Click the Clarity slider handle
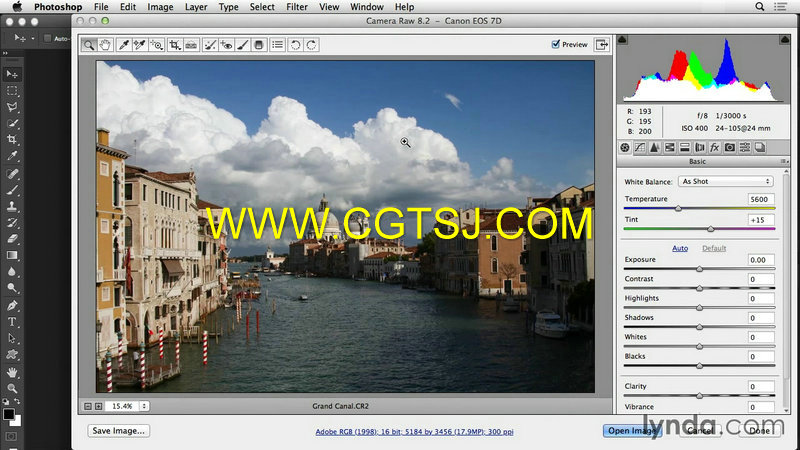Viewport: 800px width, 450px height. tap(699, 395)
